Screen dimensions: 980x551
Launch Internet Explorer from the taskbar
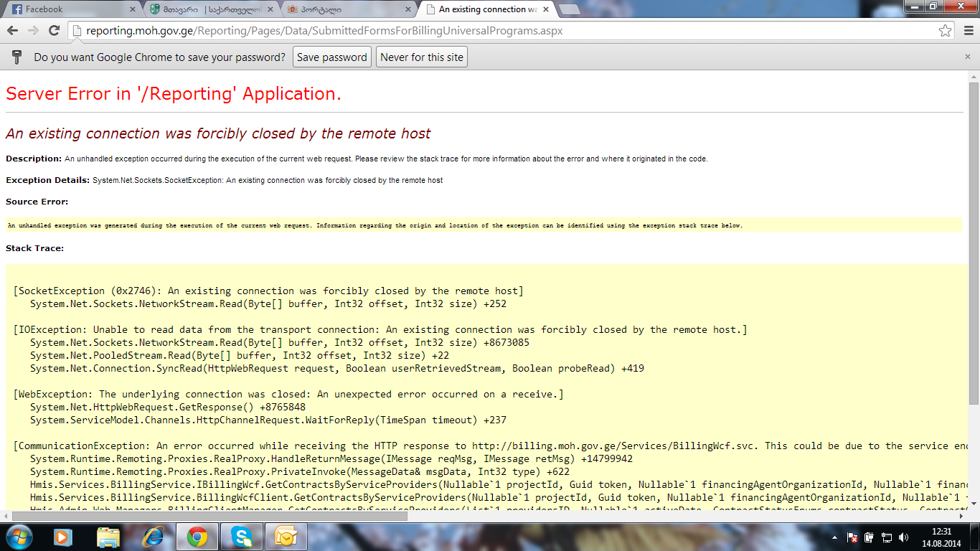[x=153, y=537]
